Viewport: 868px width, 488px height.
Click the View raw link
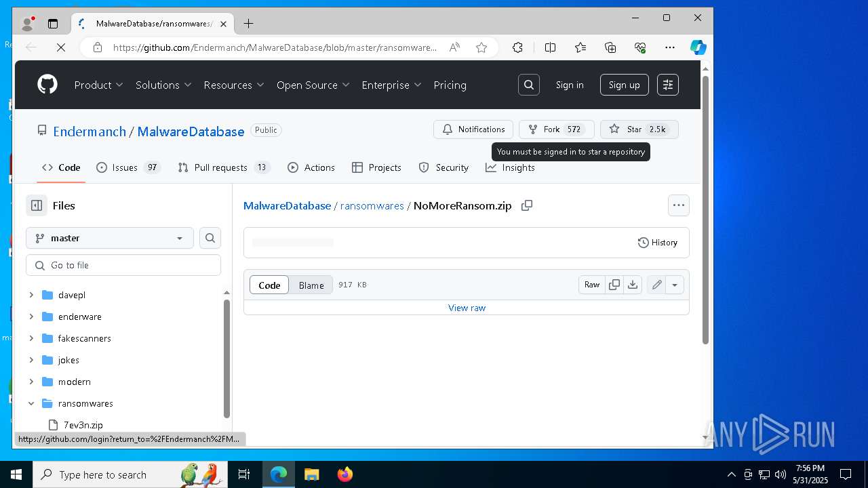[x=467, y=308]
